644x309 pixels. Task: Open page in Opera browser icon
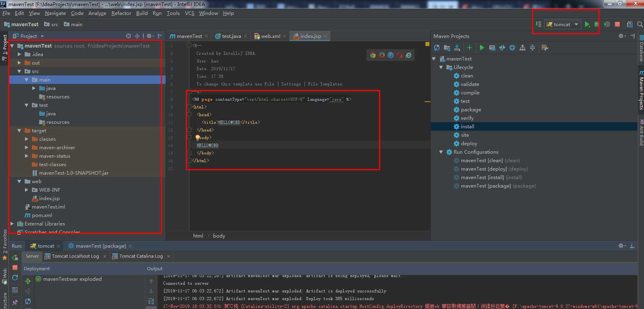coord(400,55)
